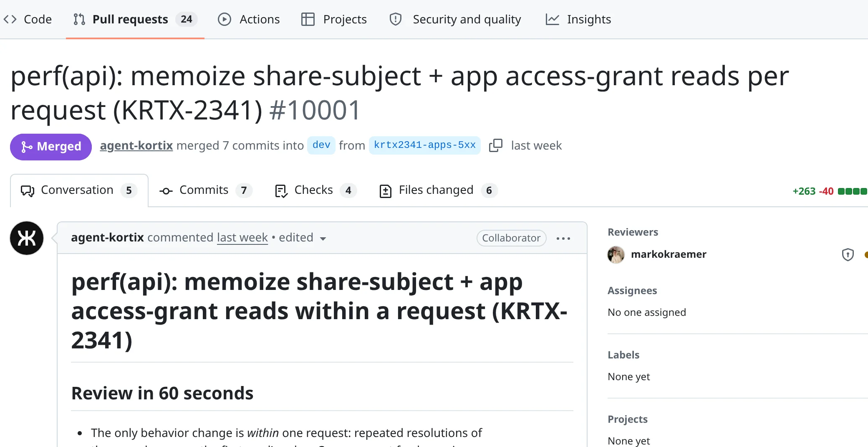Viewport: 868px width, 447px height.
Task: Switch to the Conversation tab
Action: pyautogui.click(x=79, y=190)
